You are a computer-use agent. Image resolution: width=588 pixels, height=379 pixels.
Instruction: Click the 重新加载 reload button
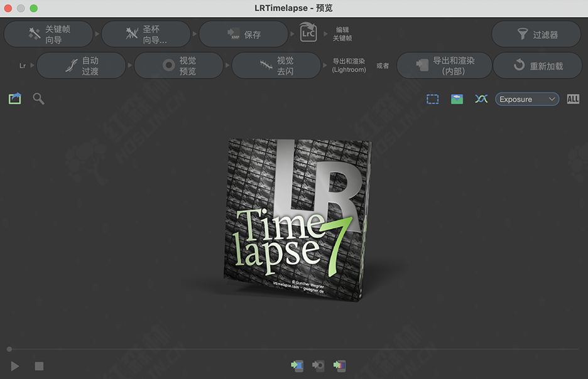[537, 65]
